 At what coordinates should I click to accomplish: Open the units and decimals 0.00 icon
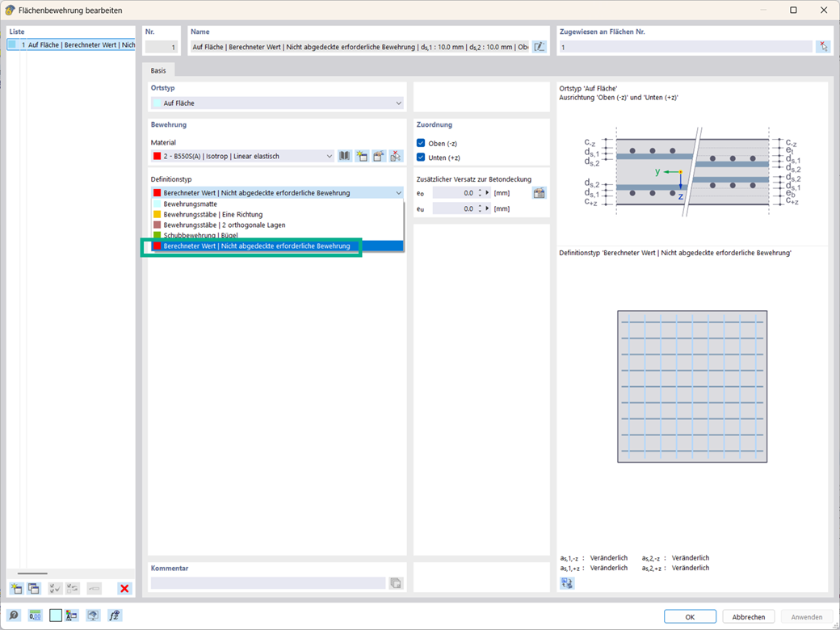click(x=35, y=615)
